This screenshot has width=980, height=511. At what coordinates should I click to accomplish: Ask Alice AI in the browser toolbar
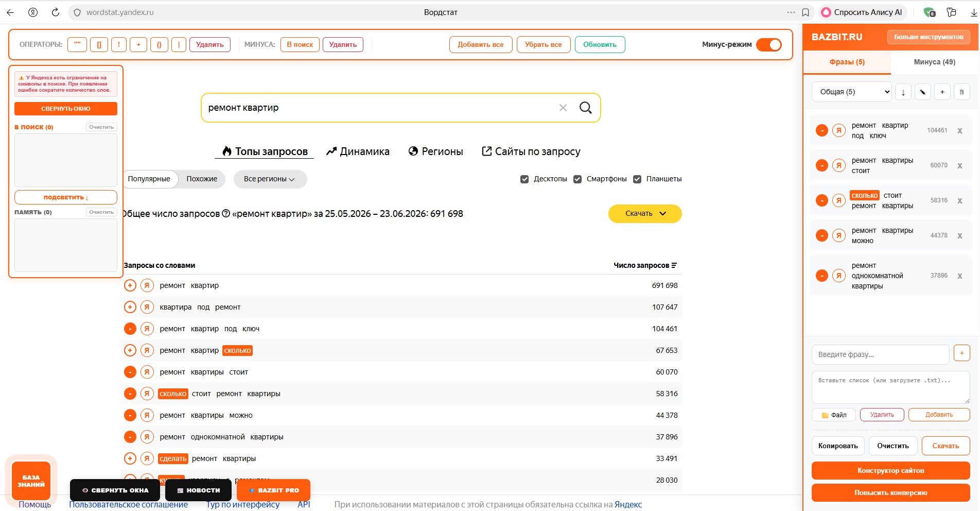862,12
